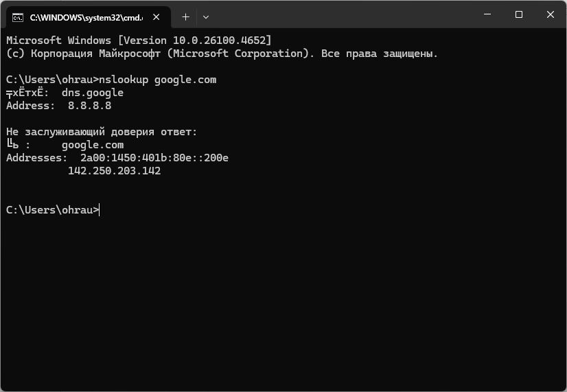Viewport: 567px width, 392px height.
Task: Click the dns.google server name
Action: coord(92,93)
